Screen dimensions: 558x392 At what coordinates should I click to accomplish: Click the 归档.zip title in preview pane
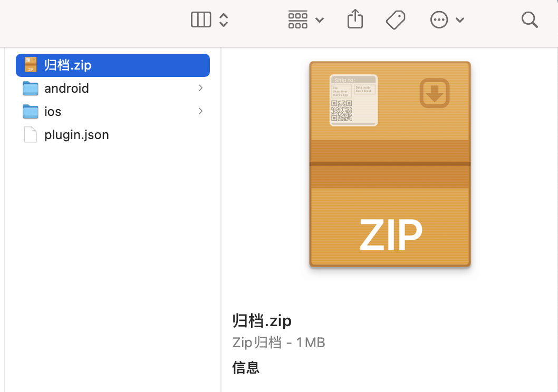pos(262,321)
